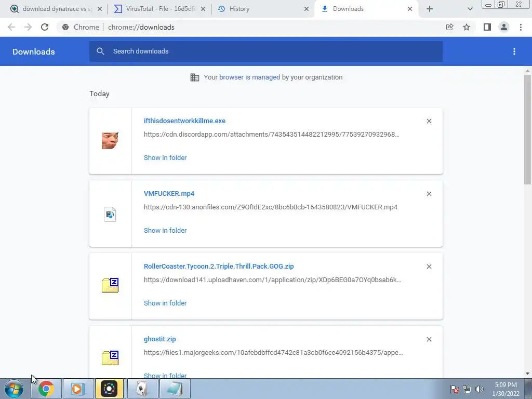532x399 pixels.
Task: Click the back navigation arrow
Action: (11, 27)
